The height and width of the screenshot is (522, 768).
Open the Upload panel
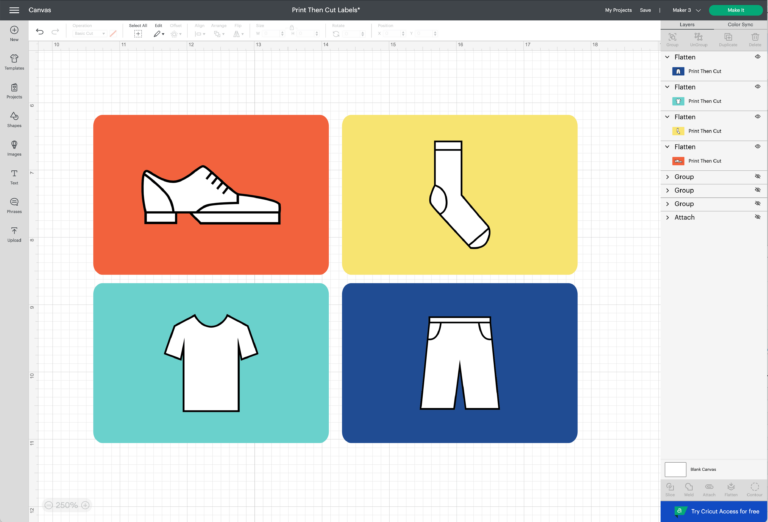coord(14,233)
